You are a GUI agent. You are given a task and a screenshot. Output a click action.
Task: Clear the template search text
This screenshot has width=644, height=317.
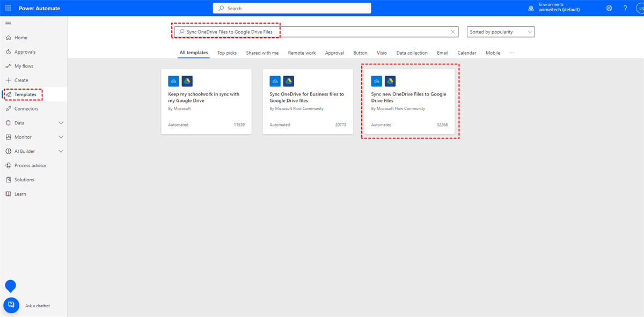(x=452, y=32)
